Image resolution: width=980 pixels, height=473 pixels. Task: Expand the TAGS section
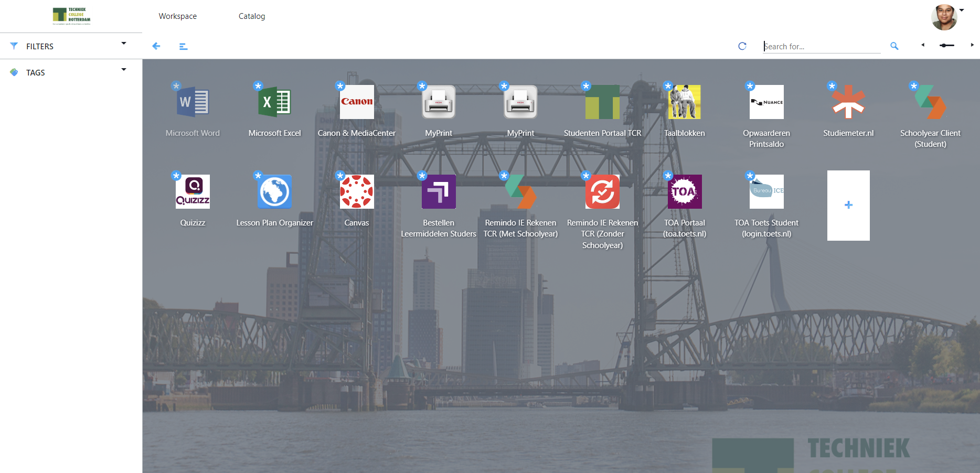coord(124,70)
